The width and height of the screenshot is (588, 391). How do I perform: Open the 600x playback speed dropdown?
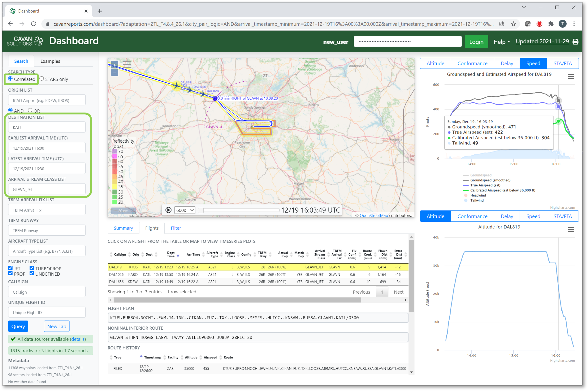(x=184, y=210)
